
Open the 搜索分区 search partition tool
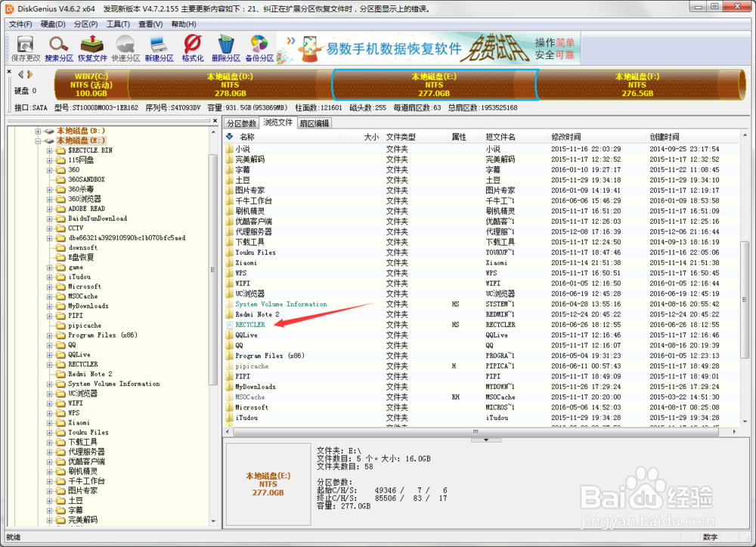(59, 48)
